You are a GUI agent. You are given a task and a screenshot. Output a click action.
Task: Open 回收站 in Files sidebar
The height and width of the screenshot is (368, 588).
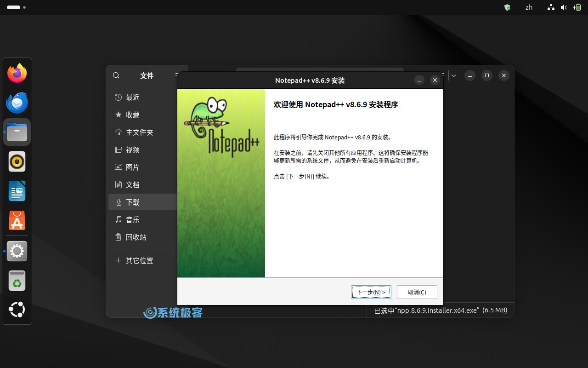tap(142, 237)
